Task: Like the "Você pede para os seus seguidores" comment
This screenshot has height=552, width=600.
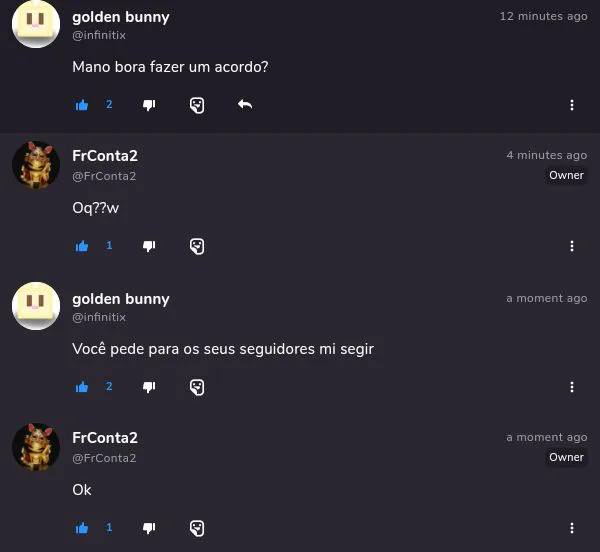Action: (82, 387)
